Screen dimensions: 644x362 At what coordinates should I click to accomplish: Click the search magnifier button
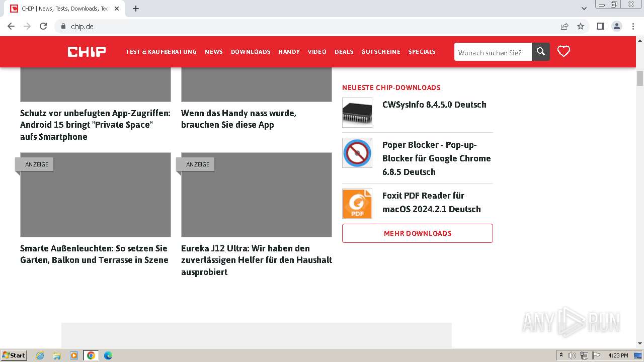click(x=541, y=52)
